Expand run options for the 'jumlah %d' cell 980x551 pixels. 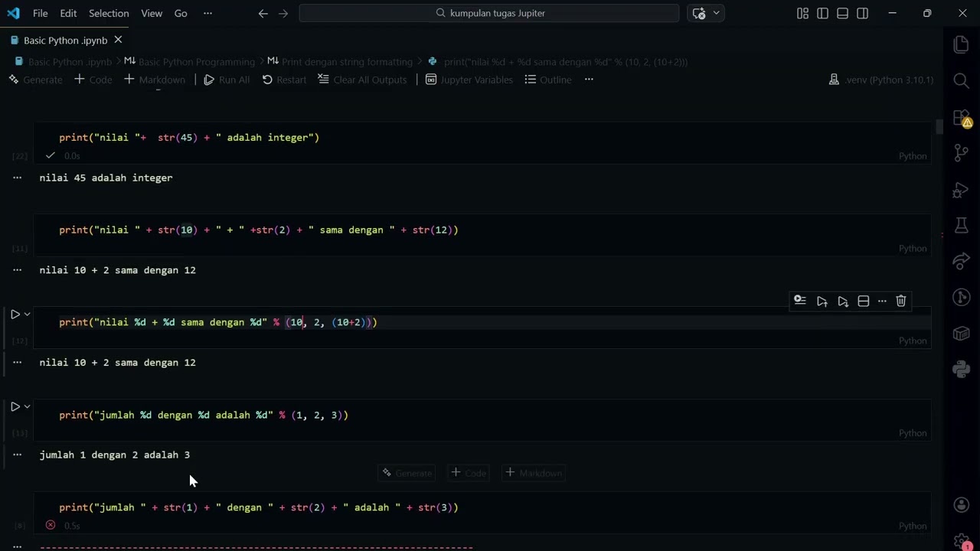[27, 407]
